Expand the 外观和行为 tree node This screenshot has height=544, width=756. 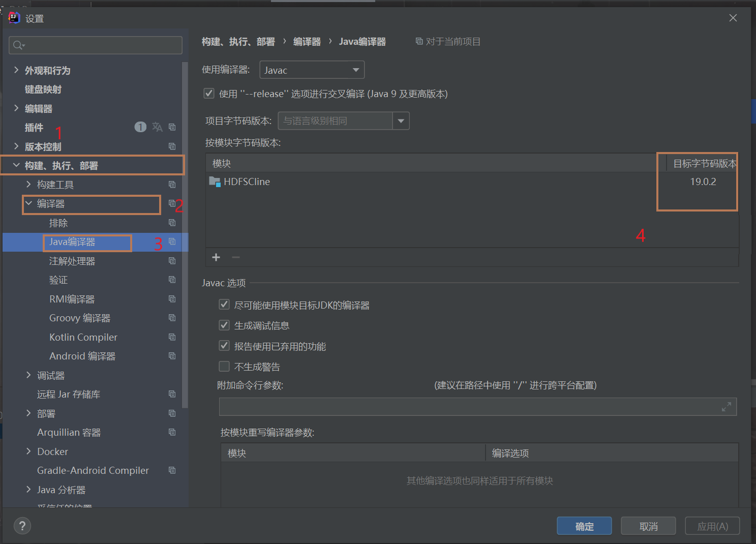(x=16, y=70)
